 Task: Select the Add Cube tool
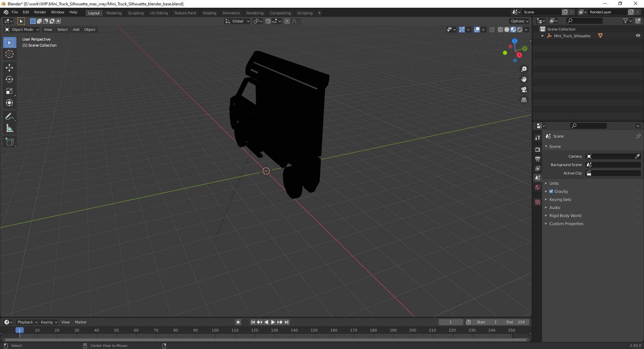tap(9, 142)
